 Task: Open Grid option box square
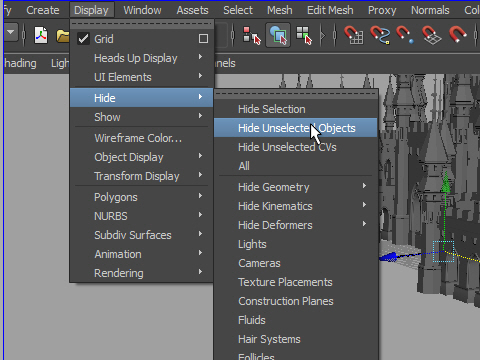pyautogui.click(x=203, y=39)
